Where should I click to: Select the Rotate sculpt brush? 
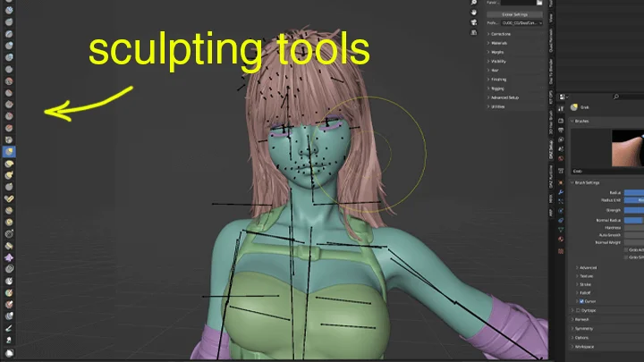pyautogui.click(x=9, y=222)
